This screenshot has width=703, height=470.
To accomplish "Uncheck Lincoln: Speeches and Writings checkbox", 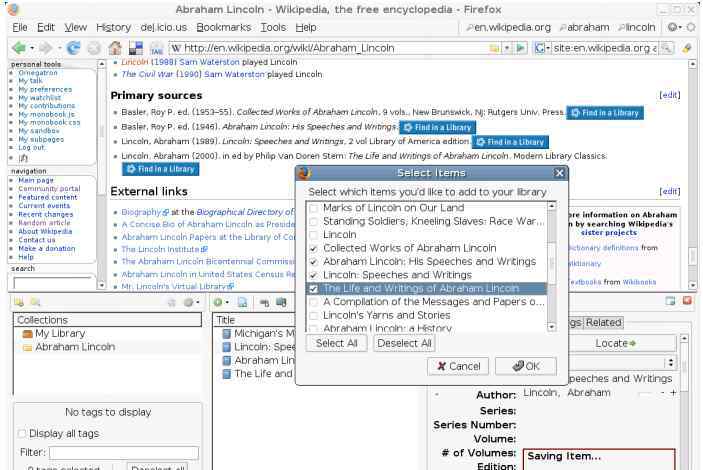I will point(314,275).
